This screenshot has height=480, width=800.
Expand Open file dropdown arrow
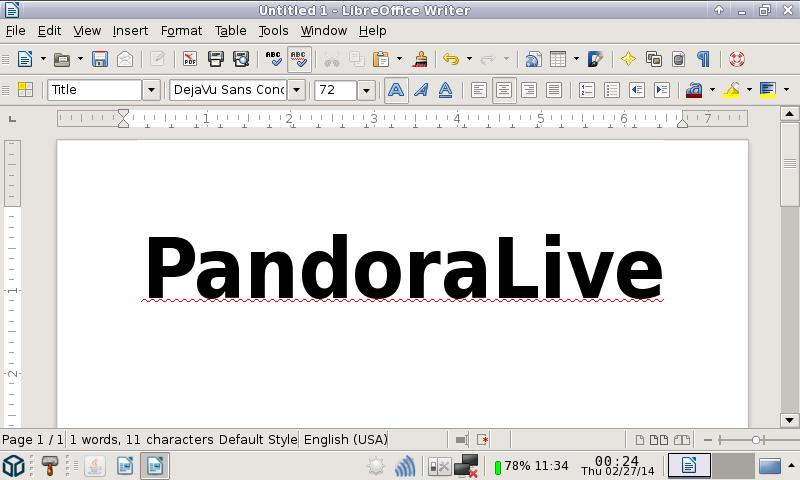[x=81, y=59]
